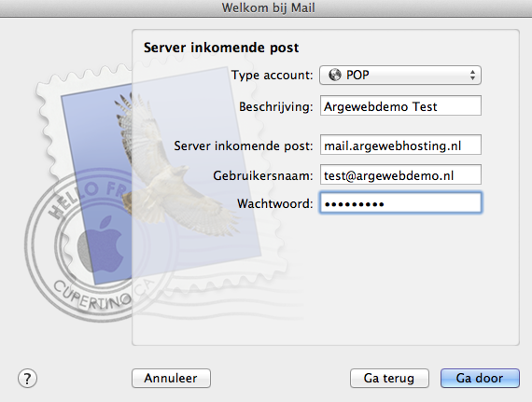The width and height of the screenshot is (532, 402).
Task: Click the Gebruikersnaam: label
Action: (263, 175)
